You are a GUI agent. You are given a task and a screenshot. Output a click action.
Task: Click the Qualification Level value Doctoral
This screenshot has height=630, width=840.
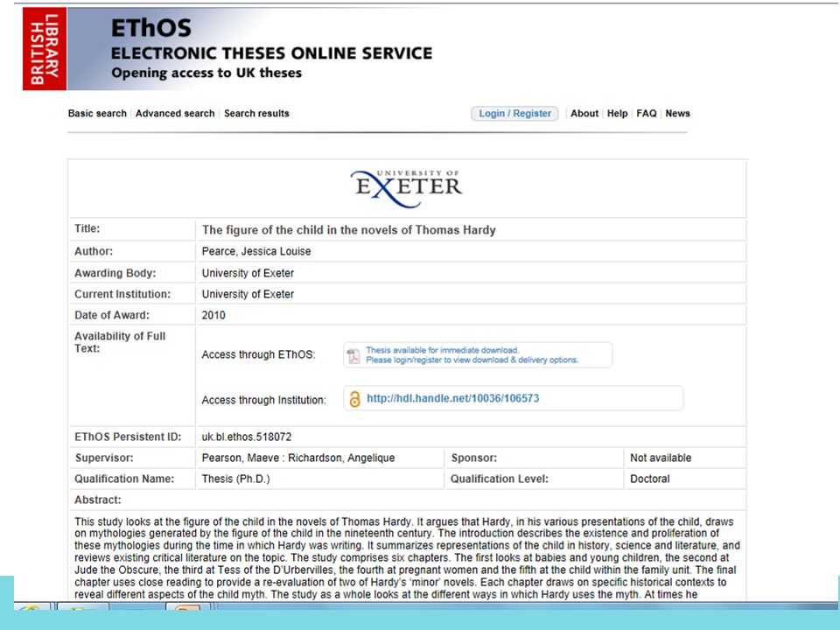[x=650, y=479]
